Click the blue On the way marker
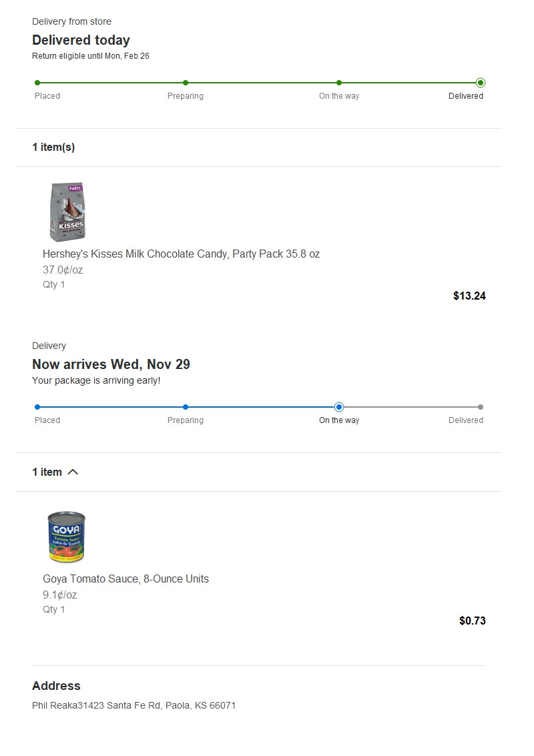The image size is (534, 756). (339, 407)
